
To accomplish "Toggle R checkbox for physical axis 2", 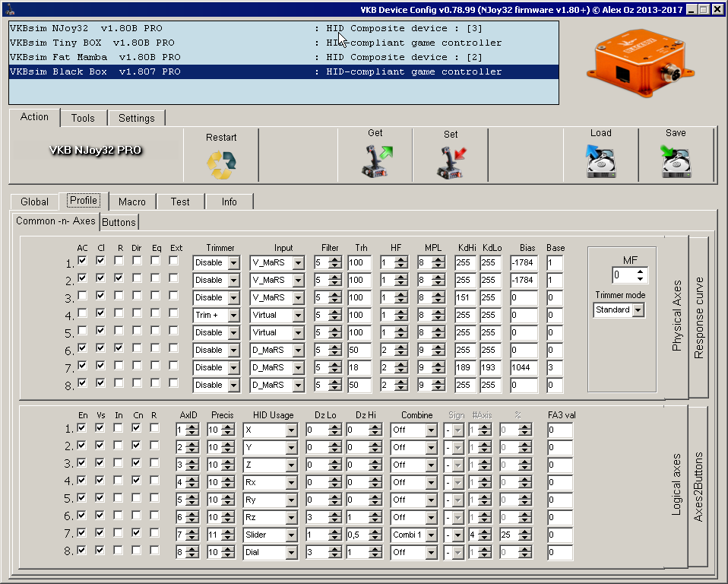I will click(x=119, y=278).
